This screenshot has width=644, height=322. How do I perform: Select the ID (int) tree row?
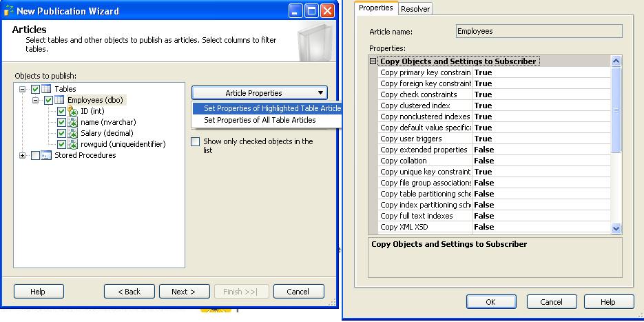pos(92,111)
